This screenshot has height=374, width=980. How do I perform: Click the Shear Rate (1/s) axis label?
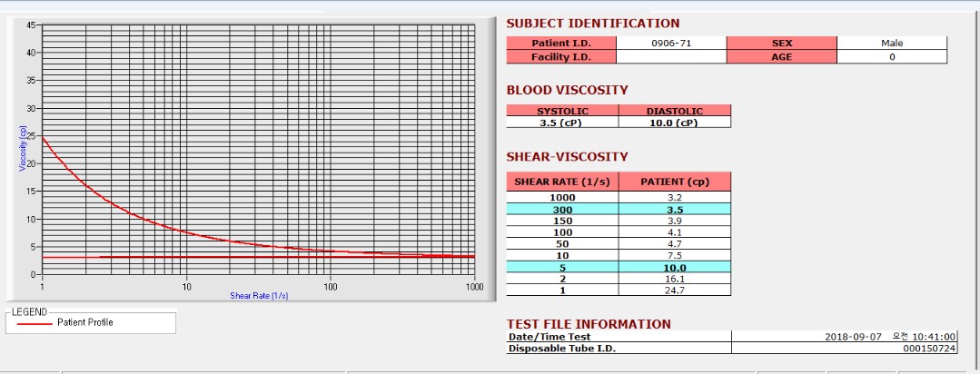(x=259, y=296)
